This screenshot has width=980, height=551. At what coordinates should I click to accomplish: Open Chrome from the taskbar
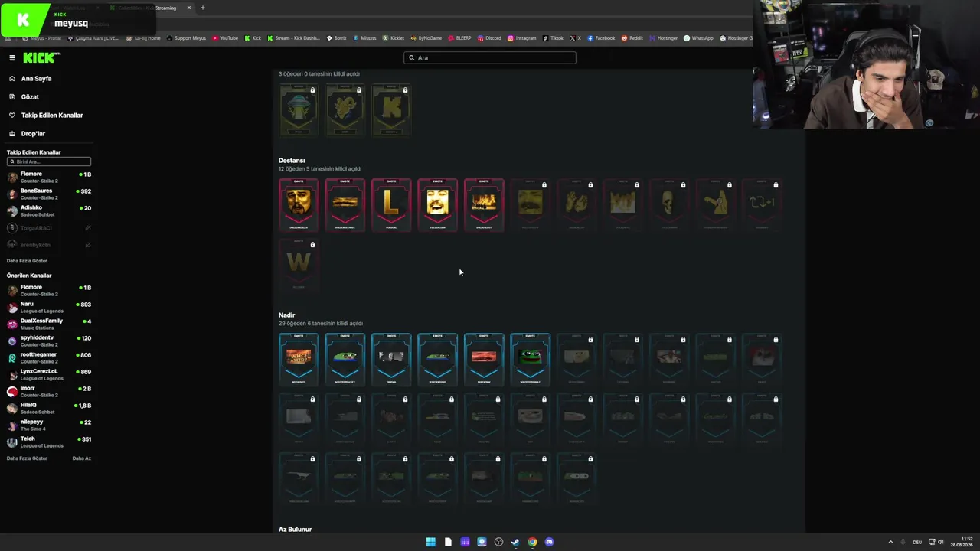pyautogui.click(x=532, y=542)
